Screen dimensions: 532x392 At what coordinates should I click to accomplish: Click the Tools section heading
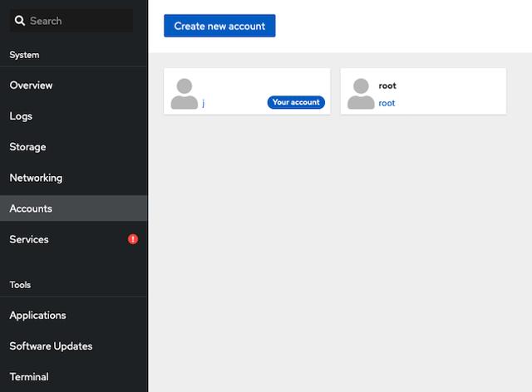coord(20,285)
